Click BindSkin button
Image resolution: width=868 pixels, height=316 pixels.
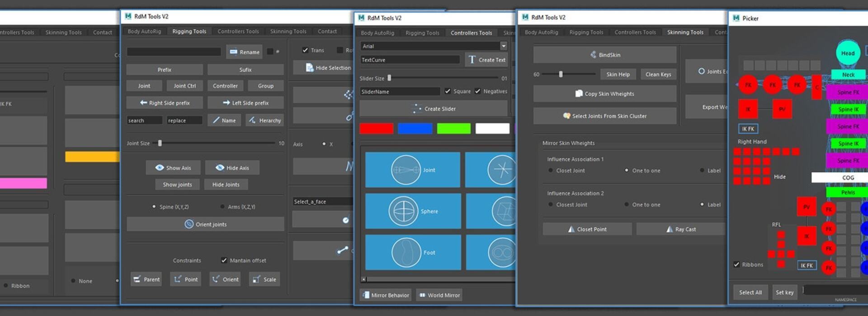click(605, 55)
